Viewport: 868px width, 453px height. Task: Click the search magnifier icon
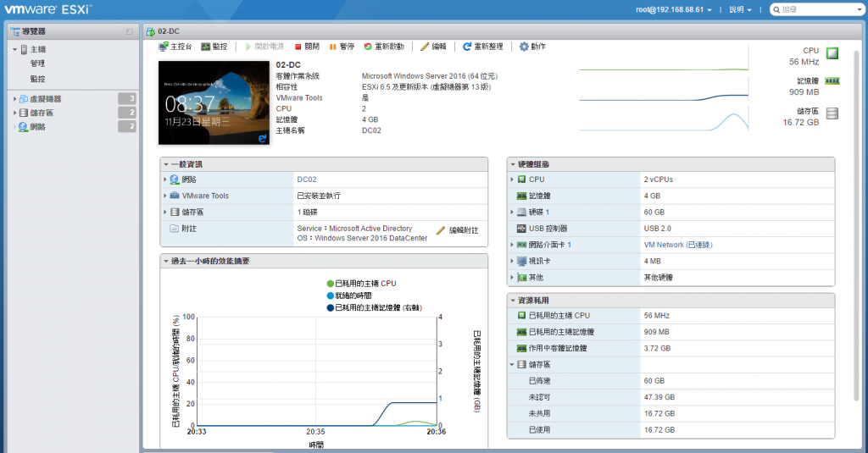click(776, 9)
